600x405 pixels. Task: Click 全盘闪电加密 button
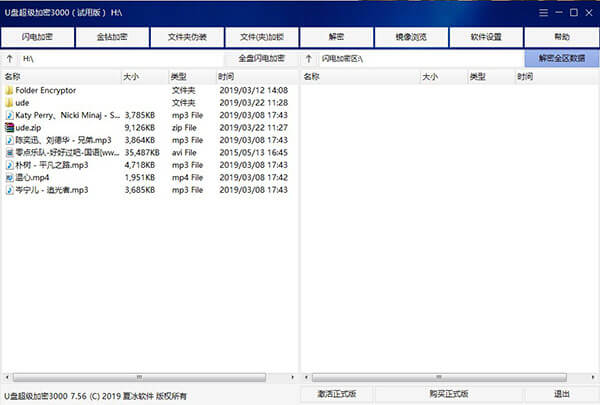click(262, 59)
